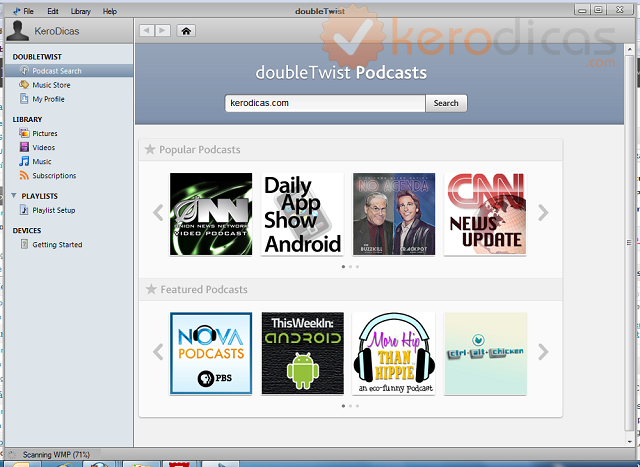Open the ThisWeekIn Android podcast
The image size is (640, 467).
click(x=302, y=354)
